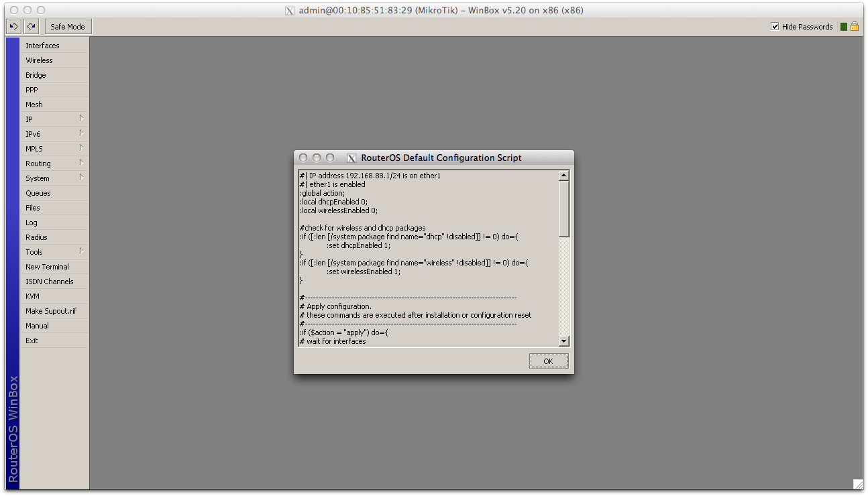Click the Undo arrow in the toolbar
This screenshot has width=868, height=496.
(x=13, y=27)
